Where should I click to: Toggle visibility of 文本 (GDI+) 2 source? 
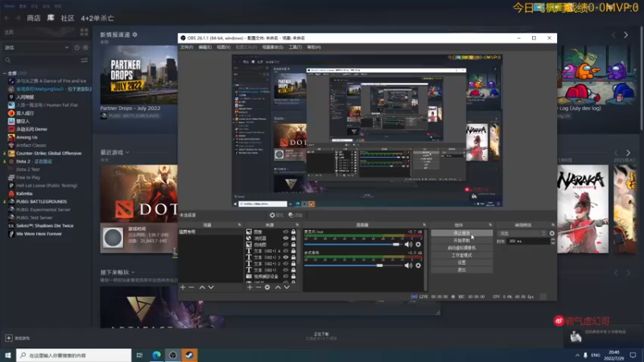point(286,264)
